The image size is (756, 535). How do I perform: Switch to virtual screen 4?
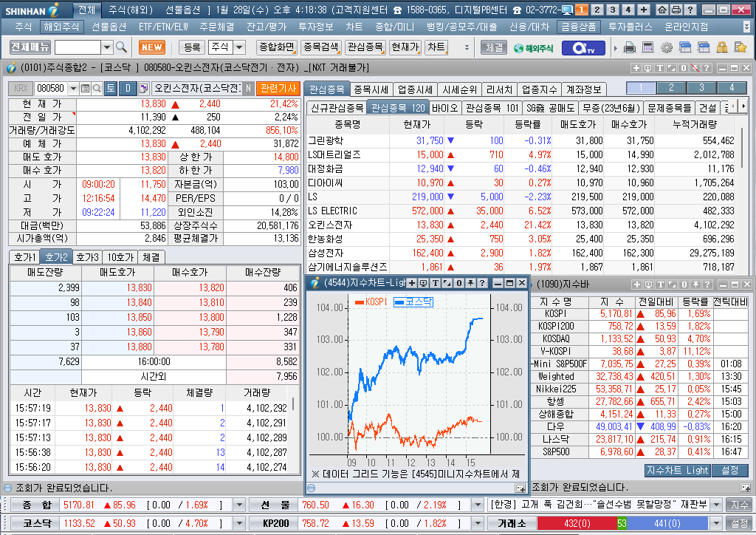coord(628,10)
